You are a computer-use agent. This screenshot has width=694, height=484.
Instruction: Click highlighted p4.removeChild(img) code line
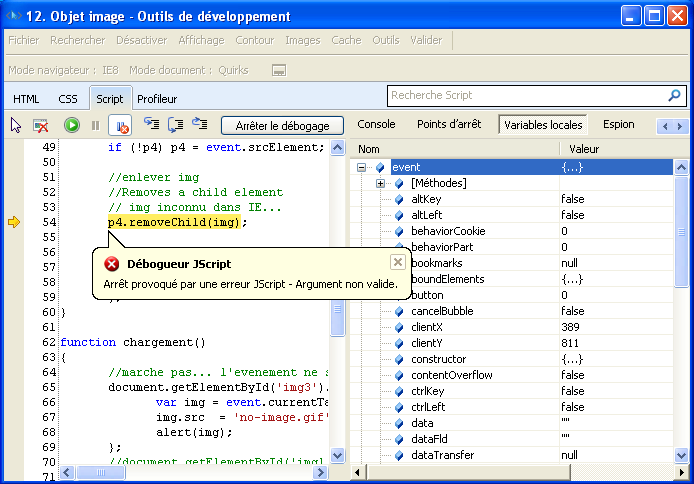[174, 222]
